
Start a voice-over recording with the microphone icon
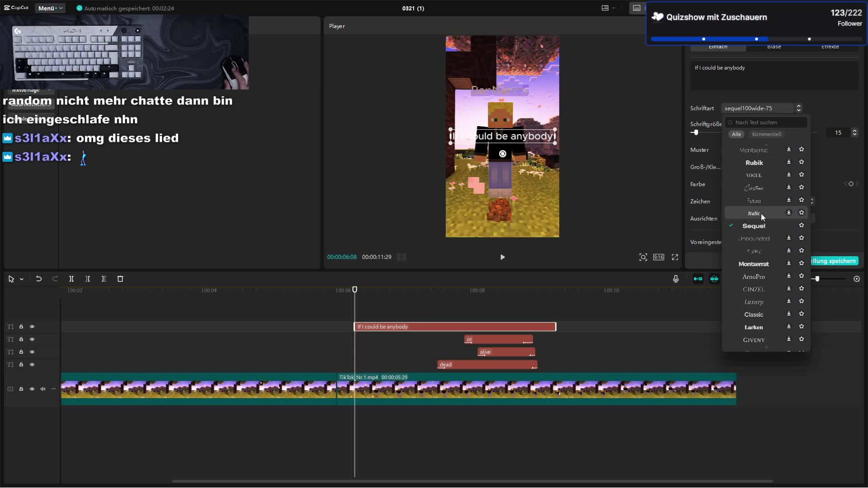click(676, 279)
